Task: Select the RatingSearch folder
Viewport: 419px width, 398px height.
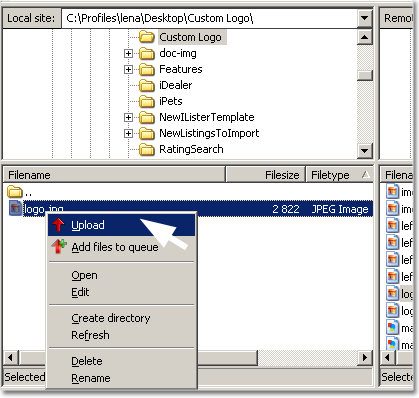Action: point(191,149)
